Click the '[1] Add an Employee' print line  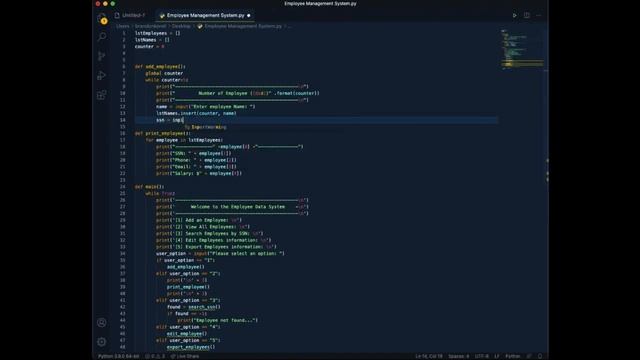pyautogui.click(x=198, y=220)
